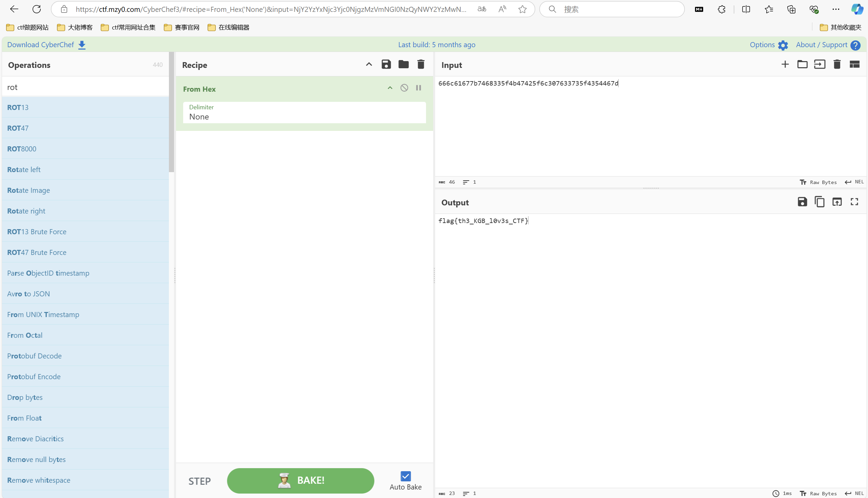Screen dimensions: 868x498
Task: Click the operations search field containing rot
Action: click(85, 87)
